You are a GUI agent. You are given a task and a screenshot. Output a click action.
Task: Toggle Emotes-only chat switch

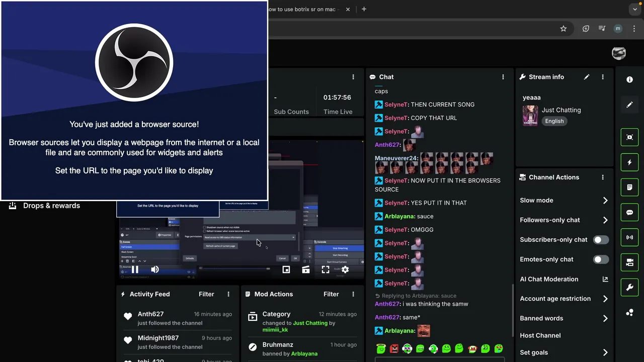pos(601,259)
